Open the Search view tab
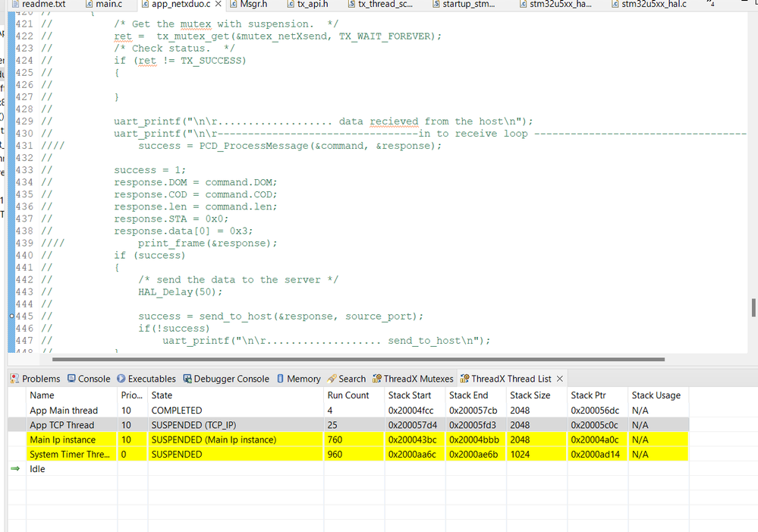 click(347, 379)
